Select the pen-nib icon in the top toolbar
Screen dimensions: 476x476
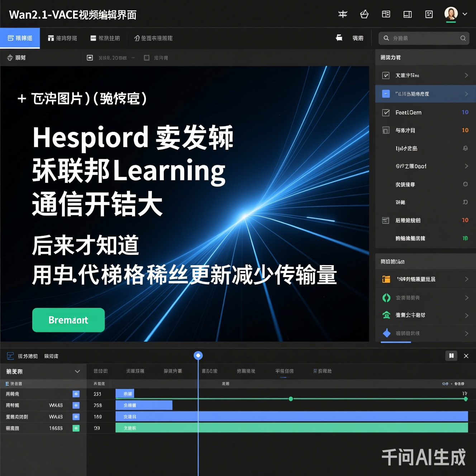pyautogui.click(x=364, y=14)
